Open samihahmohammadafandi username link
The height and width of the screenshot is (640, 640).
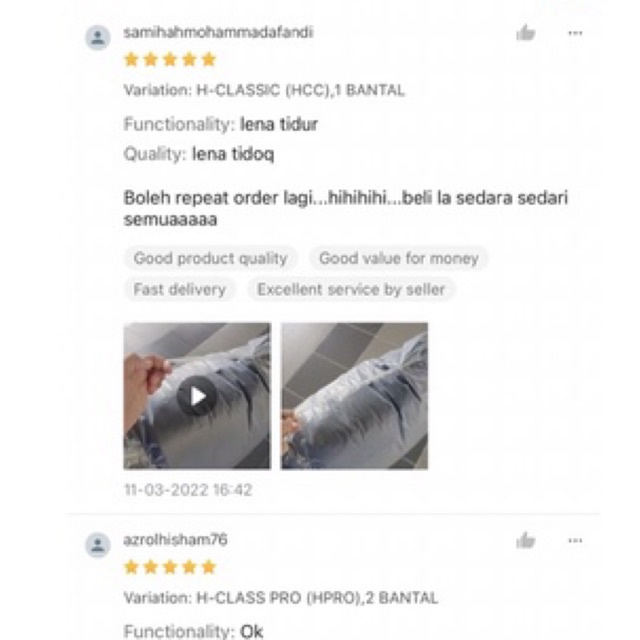(218, 32)
